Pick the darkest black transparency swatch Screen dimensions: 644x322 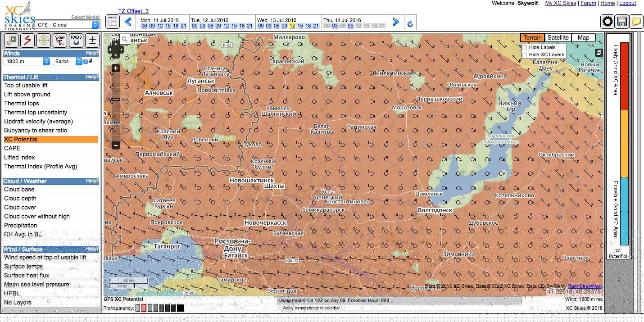pos(181,308)
